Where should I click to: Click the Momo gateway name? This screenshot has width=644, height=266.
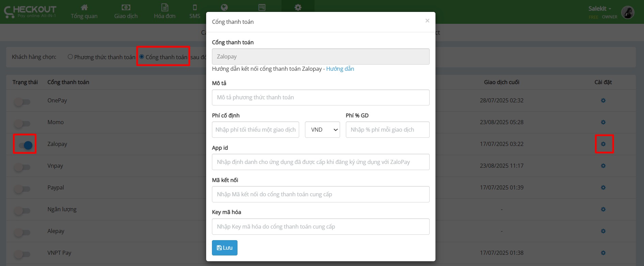(56, 122)
